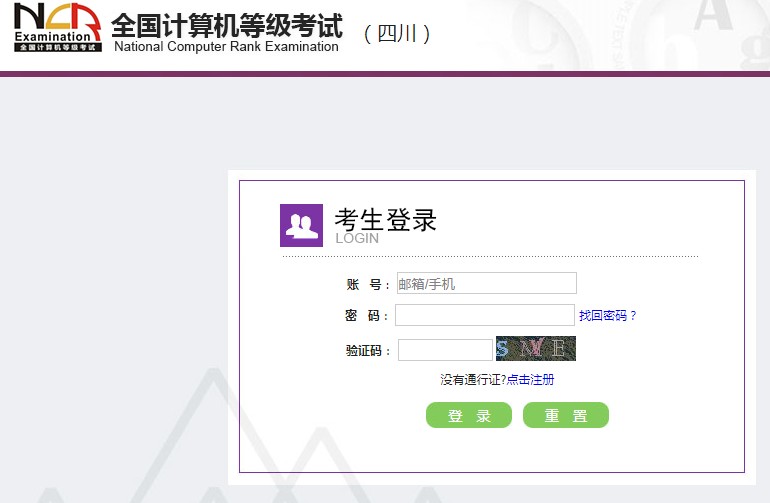Click the 点击注册 registration link
Screen dimensions: 770x503
[x=530, y=380]
